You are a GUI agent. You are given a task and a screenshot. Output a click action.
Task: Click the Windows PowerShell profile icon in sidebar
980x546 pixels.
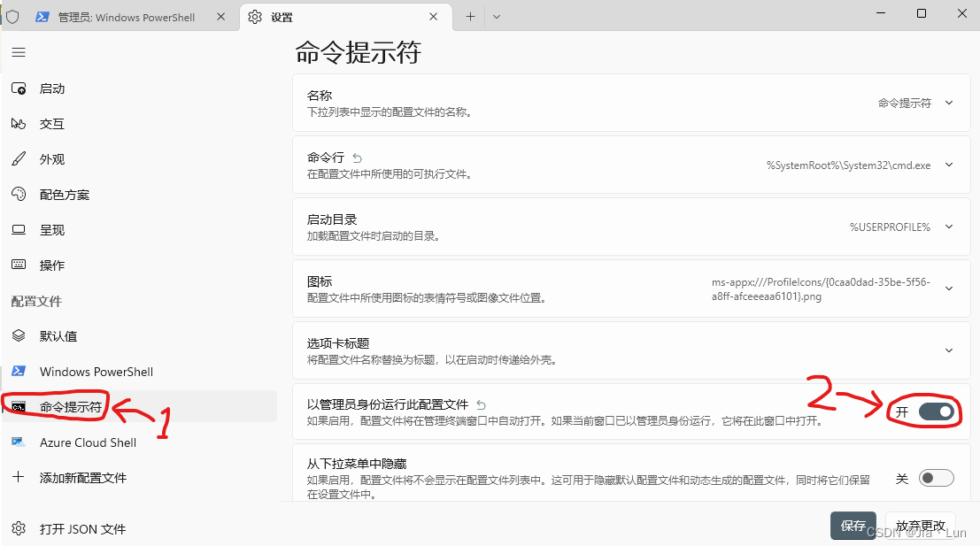(19, 371)
